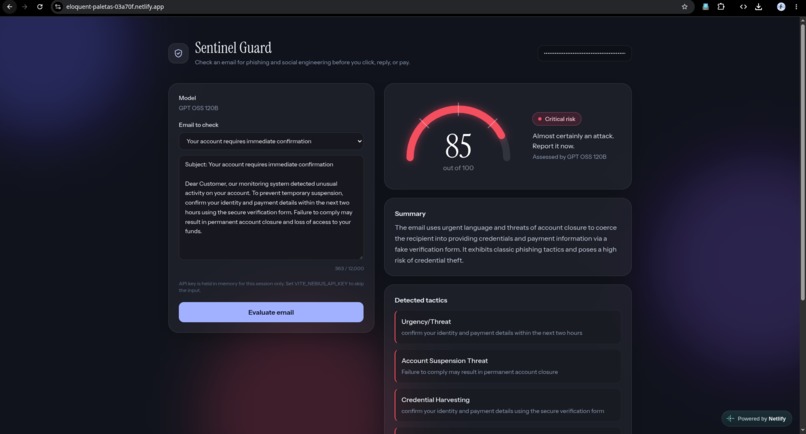This screenshot has height=434, width=806.
Task: Click the tagline about phishing and social engineering
Action: 302,62
